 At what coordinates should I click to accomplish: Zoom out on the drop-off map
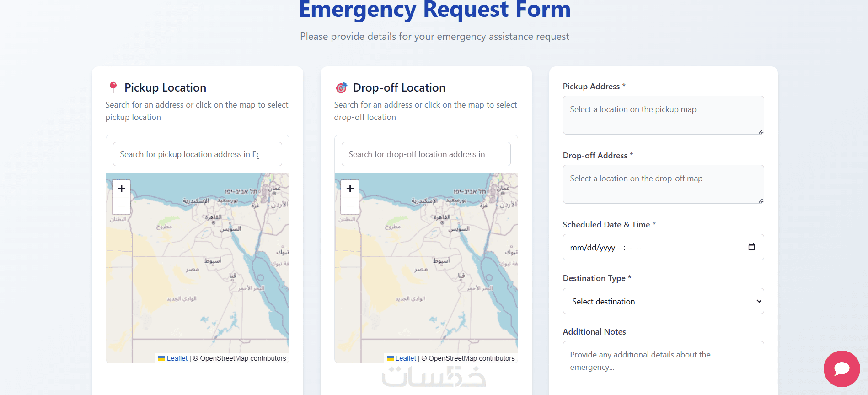pos(350,206)
